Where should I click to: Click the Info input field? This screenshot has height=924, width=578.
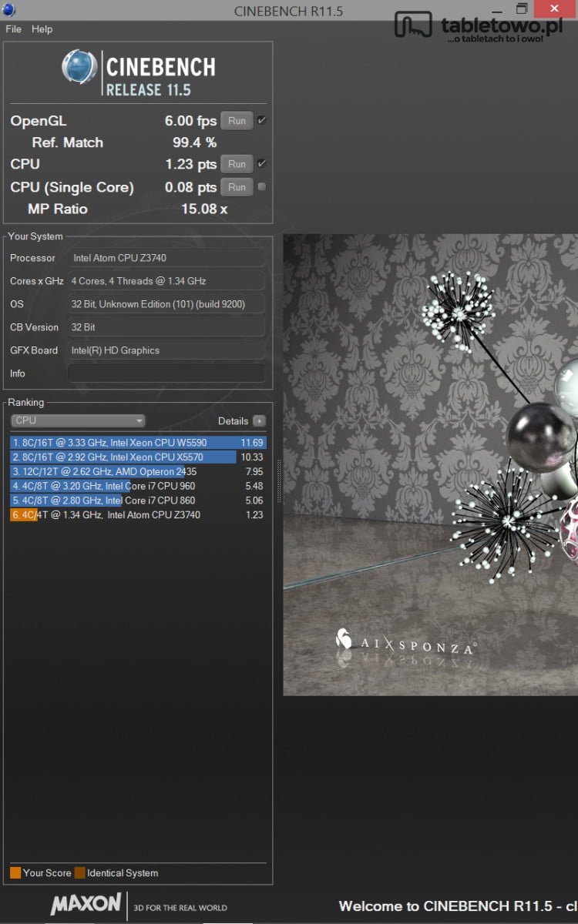click(166, 373)
